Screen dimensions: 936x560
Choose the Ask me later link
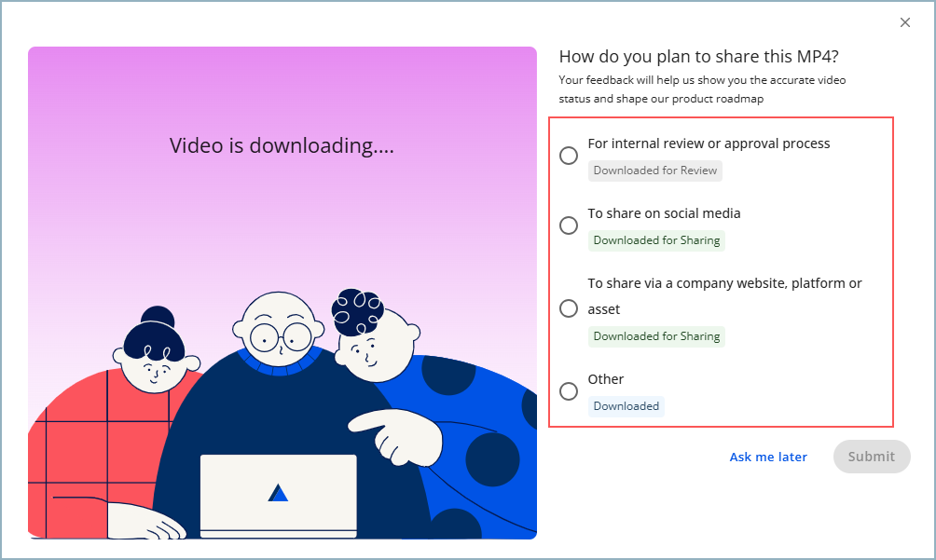click(x=768, y=457)
